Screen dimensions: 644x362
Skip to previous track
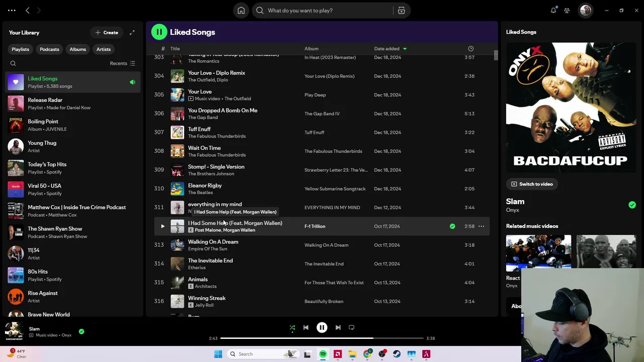[306, 328]
